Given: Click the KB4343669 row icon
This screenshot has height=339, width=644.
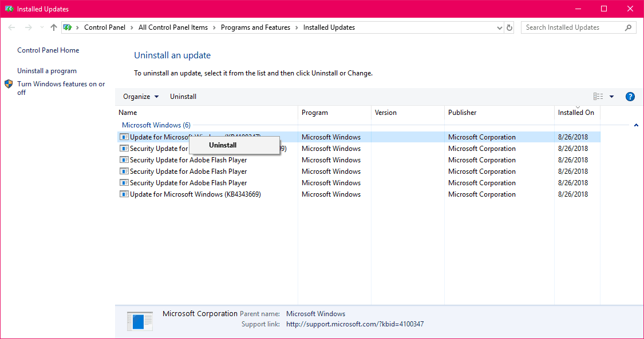Looking at the screenshot, I should click(124, 194).
